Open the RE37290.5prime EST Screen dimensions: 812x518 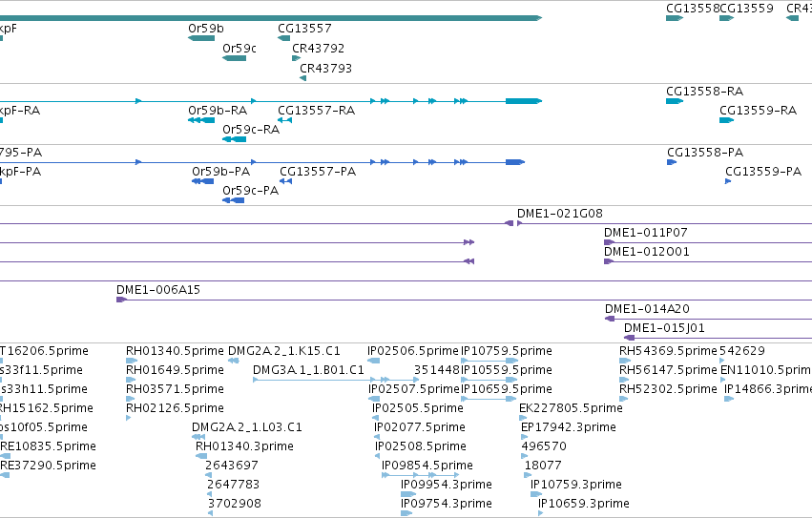point(5,475)
